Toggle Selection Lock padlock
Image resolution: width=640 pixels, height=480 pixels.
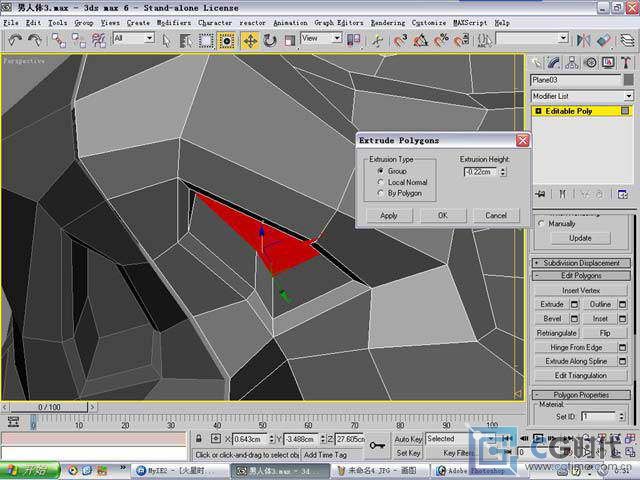coord(198,439)
